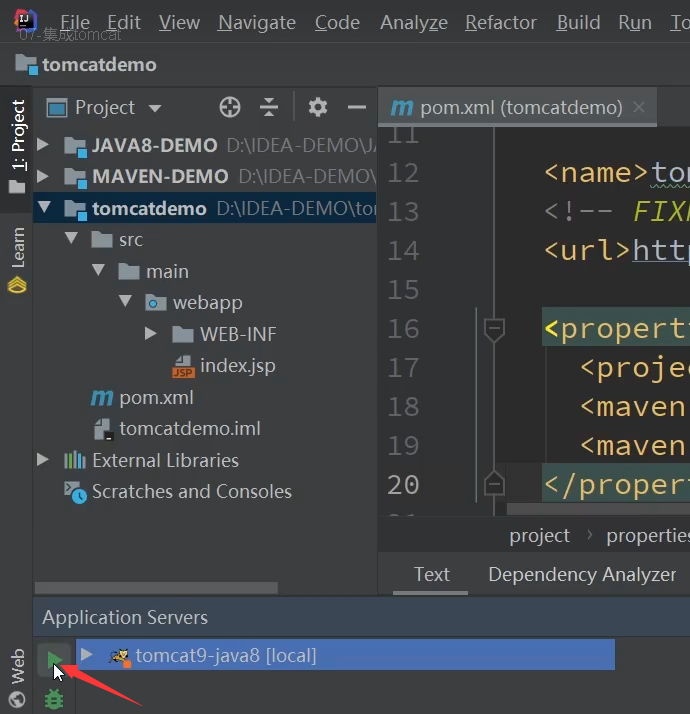Click the editor horizontal scrollbar
Image resolution: width=690 pixels, height=714 pixels.
[598, 509]
